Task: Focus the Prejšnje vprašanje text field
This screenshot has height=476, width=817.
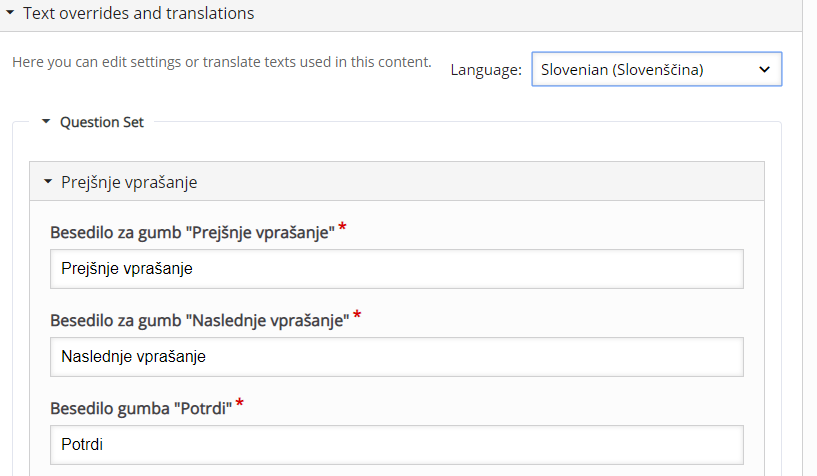Action: tap(397, 269)
